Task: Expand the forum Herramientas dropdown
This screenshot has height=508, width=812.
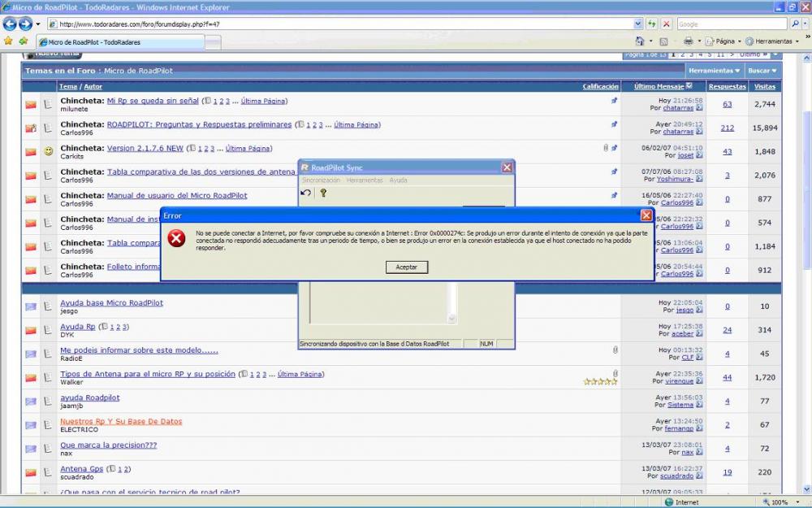Action: 715,71
